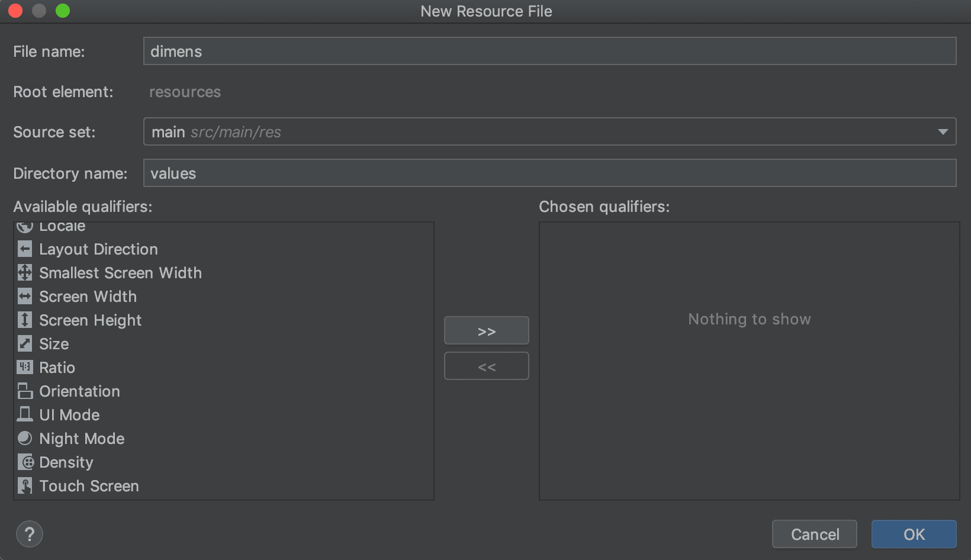Select the partially visible Locale qualifier

coord(62,227)
